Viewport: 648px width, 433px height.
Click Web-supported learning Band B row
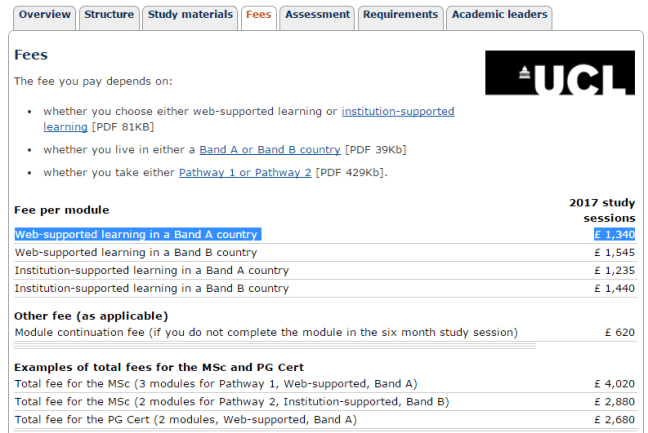pos(135,253)
